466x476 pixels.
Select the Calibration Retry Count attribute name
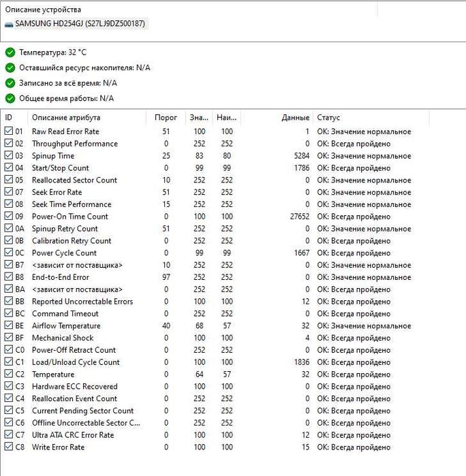72,241
